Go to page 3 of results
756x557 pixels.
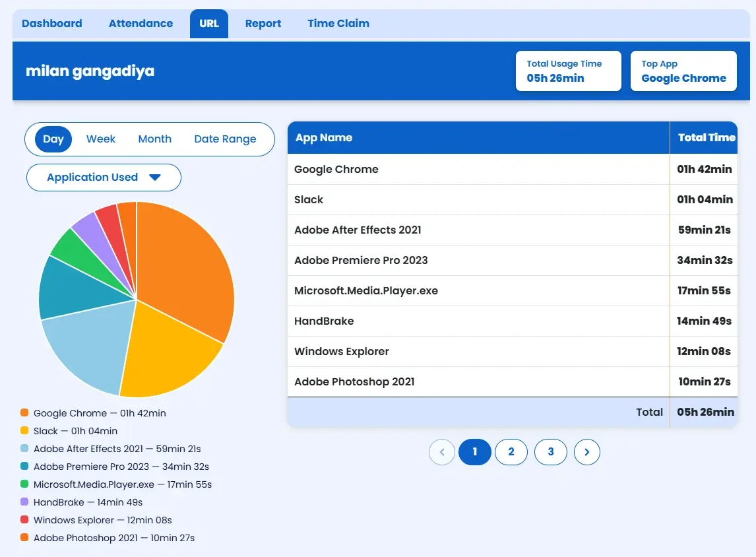[551, 452]
